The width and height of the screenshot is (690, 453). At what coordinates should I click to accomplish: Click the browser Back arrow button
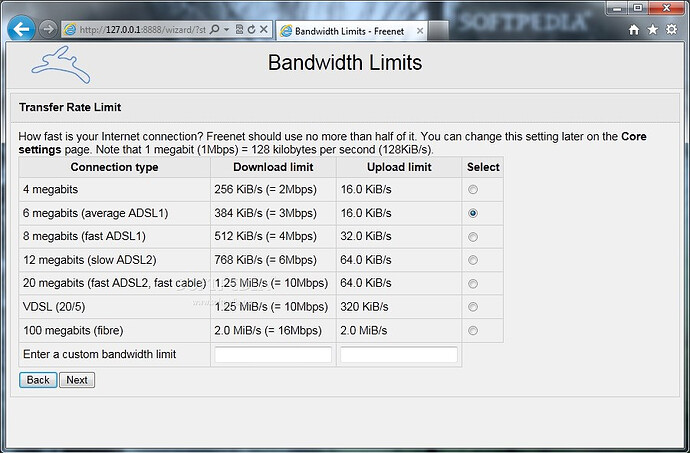pos(21,30)
